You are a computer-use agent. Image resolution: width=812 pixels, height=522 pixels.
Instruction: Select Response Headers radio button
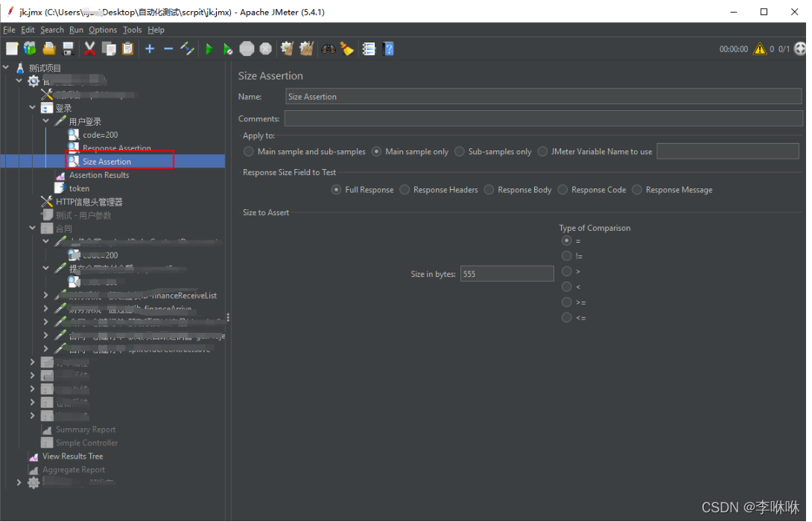(439, 190)
